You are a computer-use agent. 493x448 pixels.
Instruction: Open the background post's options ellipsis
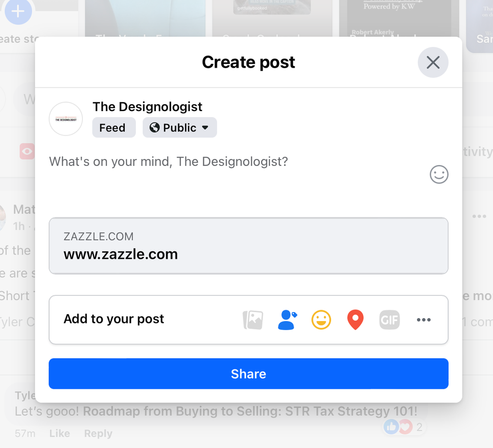point(479,216)
